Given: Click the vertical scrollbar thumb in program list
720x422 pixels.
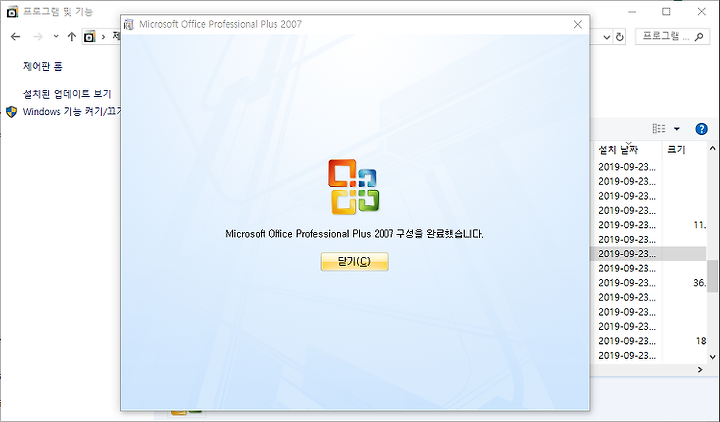Looking at the screenshot, I should (x=713, y=276).
